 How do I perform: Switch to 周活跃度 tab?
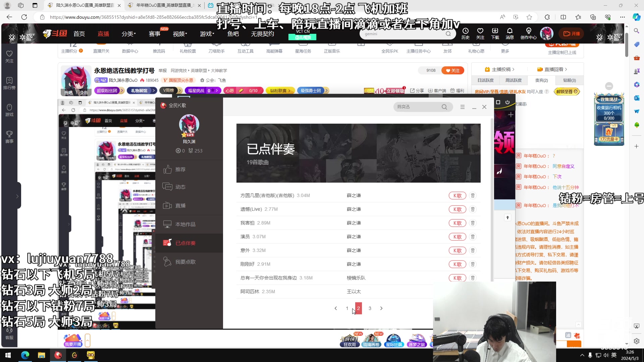click(514, 80)
